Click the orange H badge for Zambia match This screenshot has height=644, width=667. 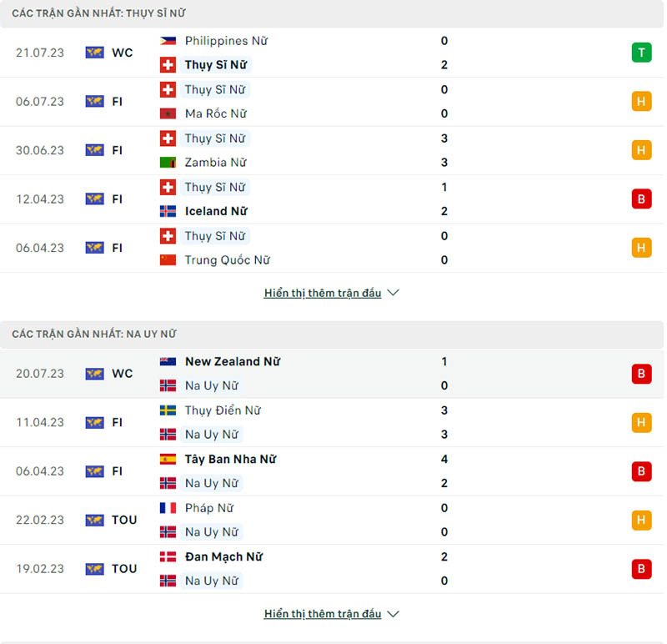641,150
